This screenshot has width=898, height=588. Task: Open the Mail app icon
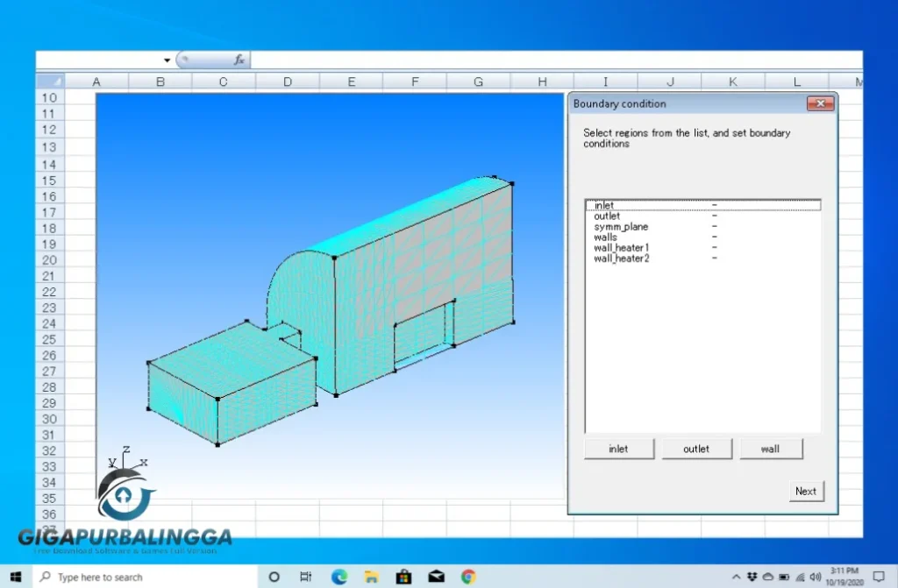[x=436, y=577]
